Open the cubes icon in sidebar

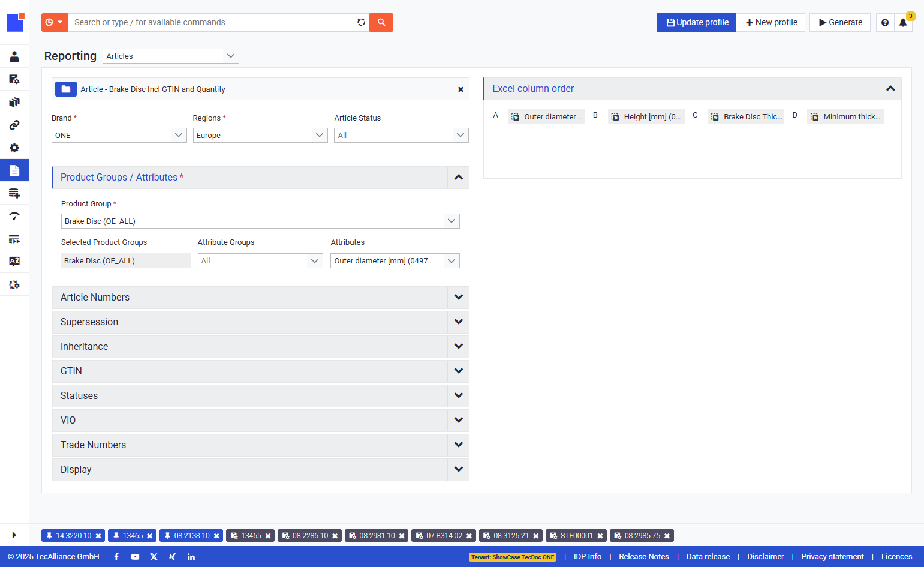click(x=14, y=102)
